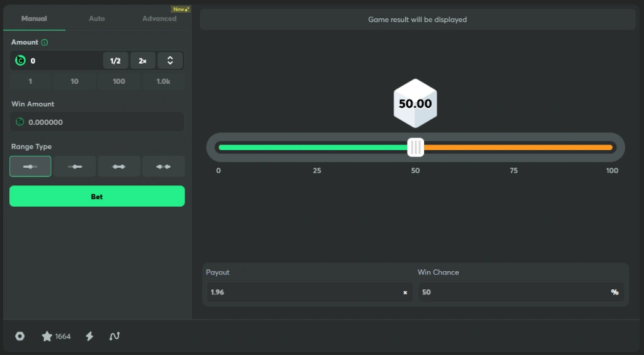Viewport: 644px width, 355px height.
Task: Click the Amount info icon
Action: click(x=44, y=42)
